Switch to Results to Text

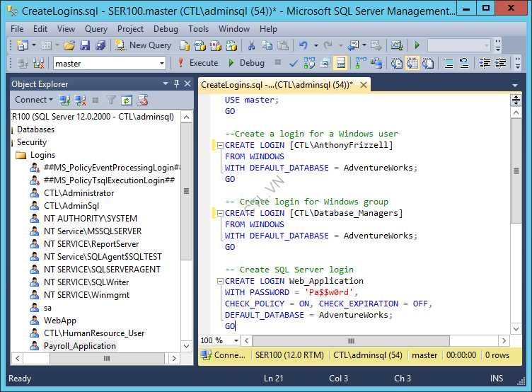pyautogui.click(x=396, y=63)
